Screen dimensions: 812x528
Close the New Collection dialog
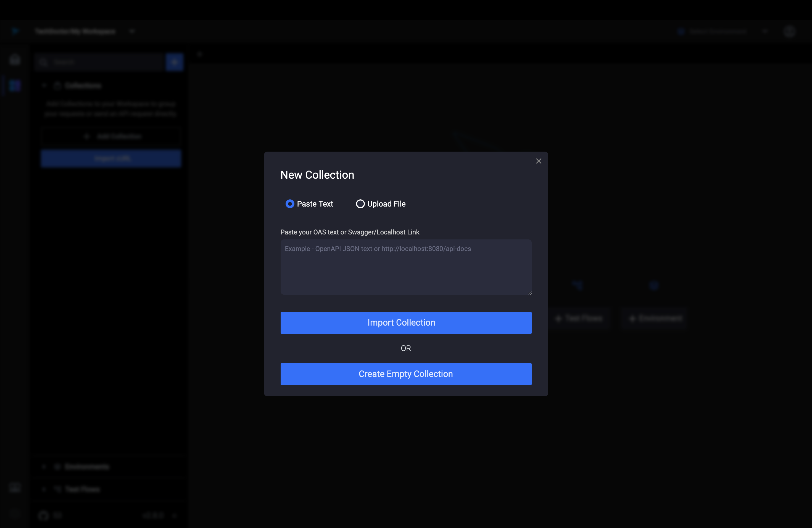[x=538, y=161]
